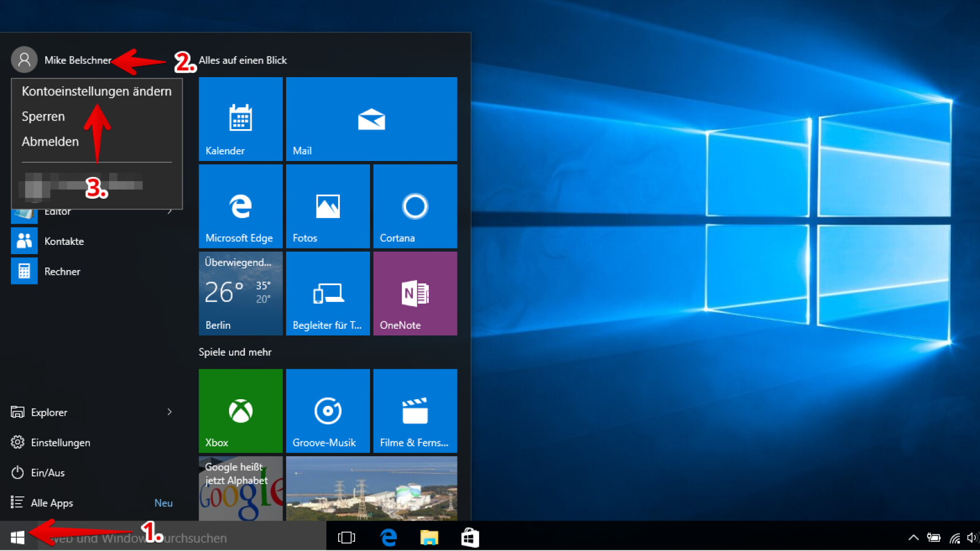
Task: Open File Explorer from the taskbar
Action: [x=429, y=538]
